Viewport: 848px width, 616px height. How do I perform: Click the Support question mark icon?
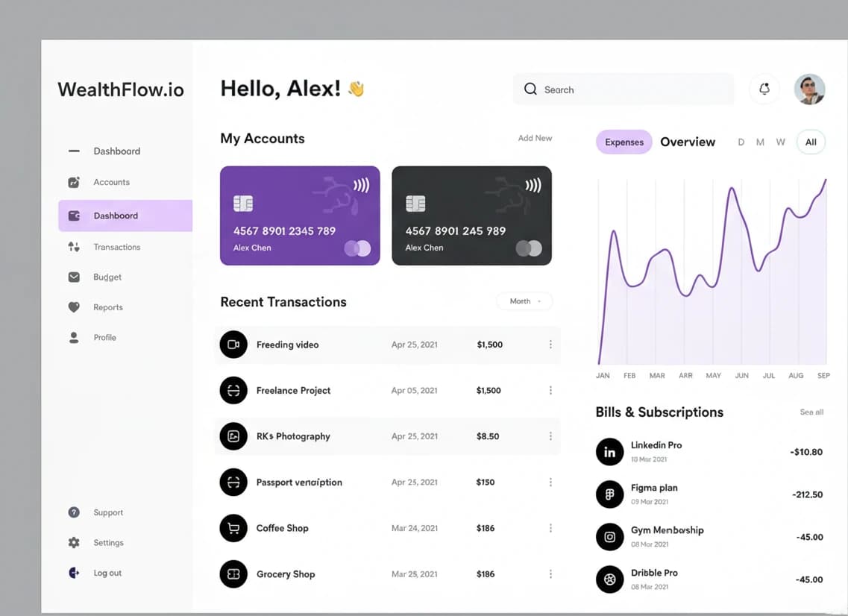pos(74,512)
